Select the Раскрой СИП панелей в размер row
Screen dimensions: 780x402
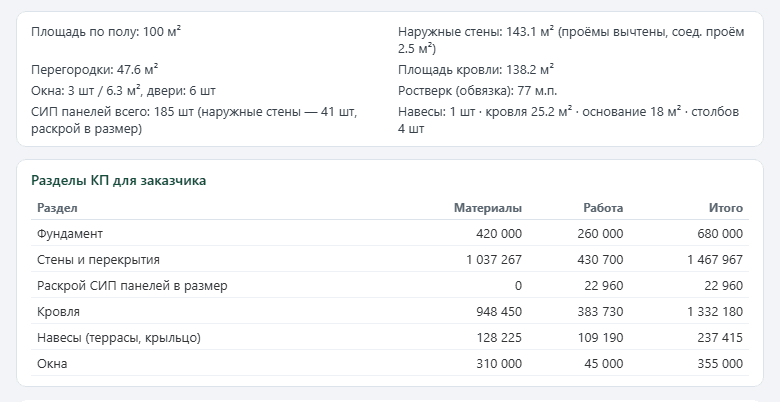tap(390, 286)
